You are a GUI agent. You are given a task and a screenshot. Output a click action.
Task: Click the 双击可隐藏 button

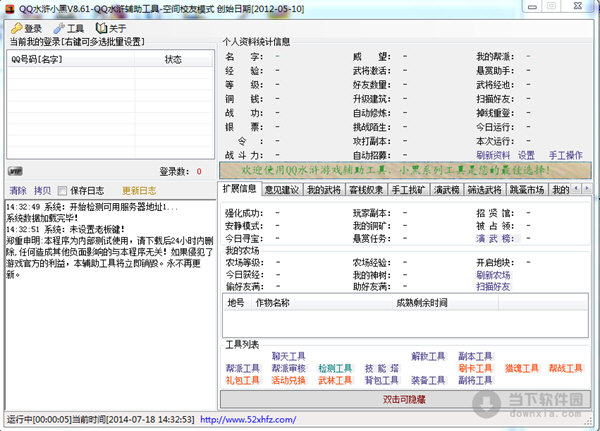405,400
